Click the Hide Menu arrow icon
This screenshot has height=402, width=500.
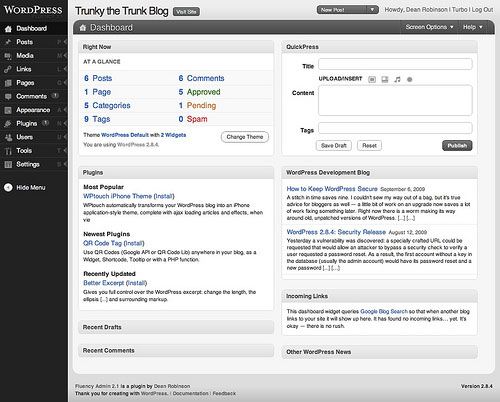[x=8, y=188]
